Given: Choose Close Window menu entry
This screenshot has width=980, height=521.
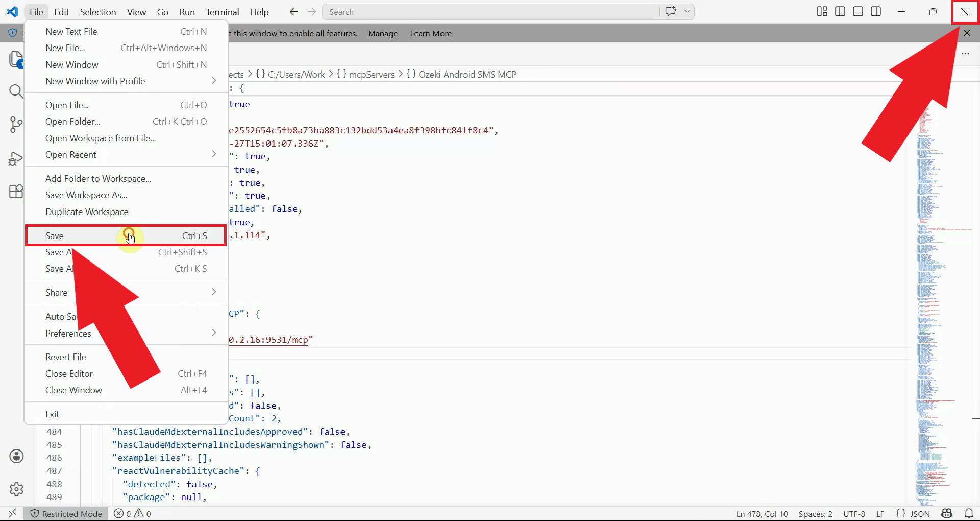Looking at the screenshot, I should [x=126, y=390].
